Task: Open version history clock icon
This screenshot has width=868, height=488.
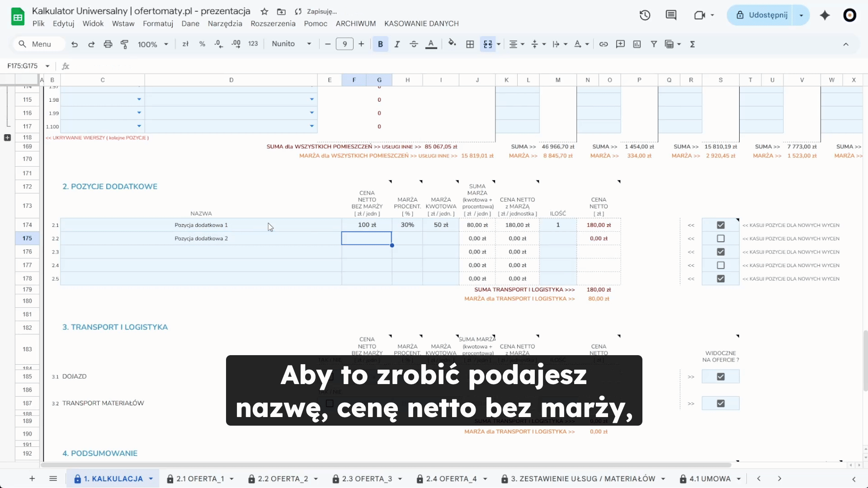Action: [x=645, y=15]
